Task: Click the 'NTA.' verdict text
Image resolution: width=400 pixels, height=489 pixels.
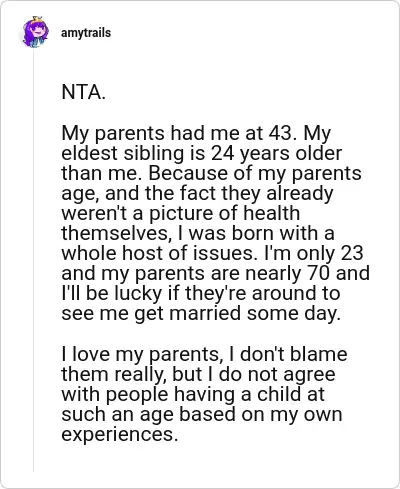Action: (x=84, y=92)
